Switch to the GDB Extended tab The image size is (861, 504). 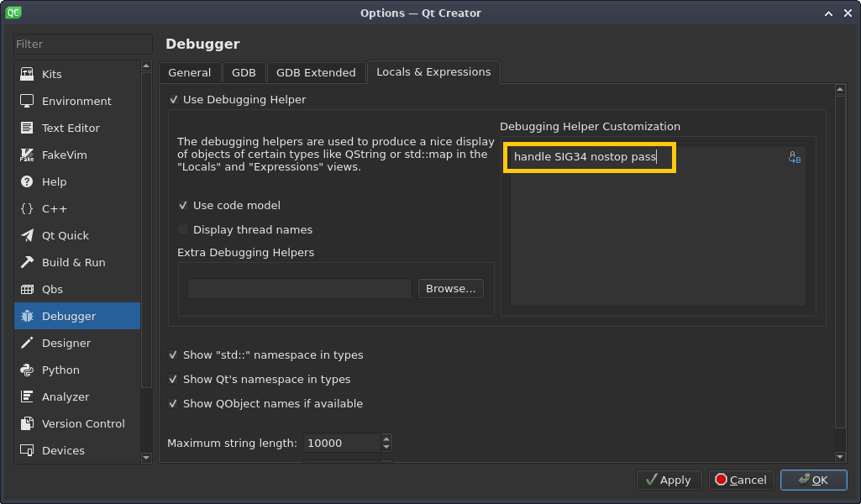pyautogui.click(x=316, y=73)
